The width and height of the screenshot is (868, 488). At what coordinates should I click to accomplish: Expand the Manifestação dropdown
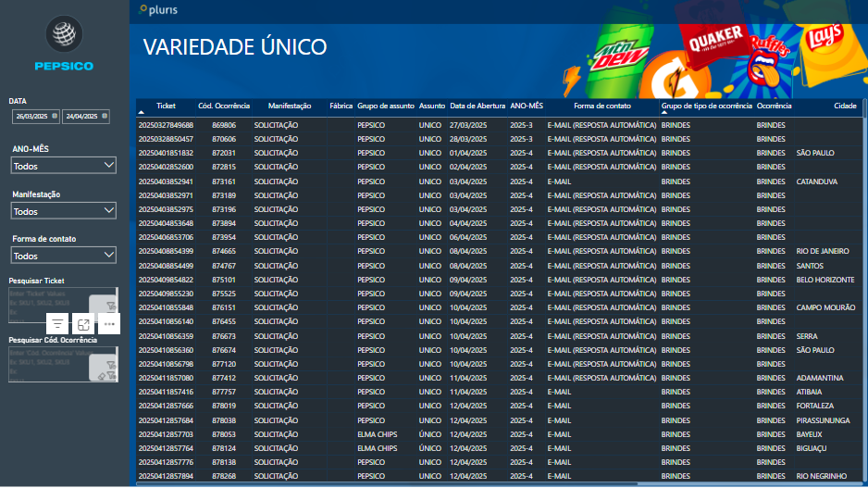63,211
